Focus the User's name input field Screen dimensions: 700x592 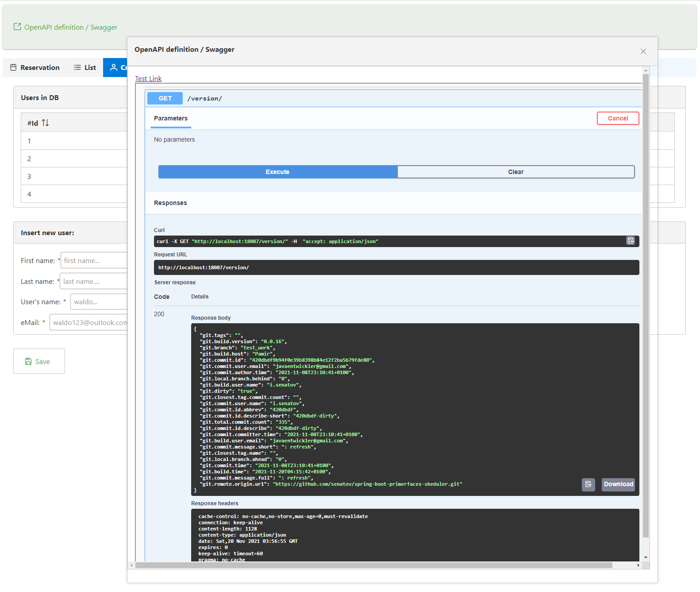click(99, 302)
